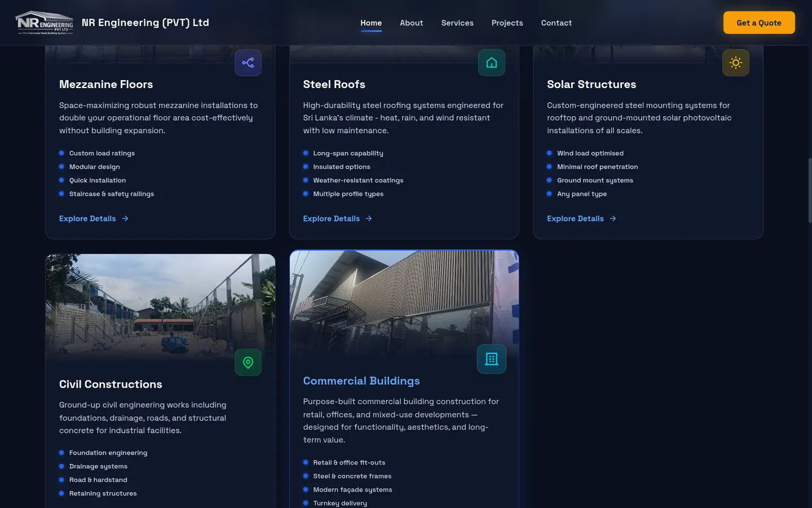Open the Services menu item
Image resolution: width=812 pixels, height=508 pixels.
[457, 23]
